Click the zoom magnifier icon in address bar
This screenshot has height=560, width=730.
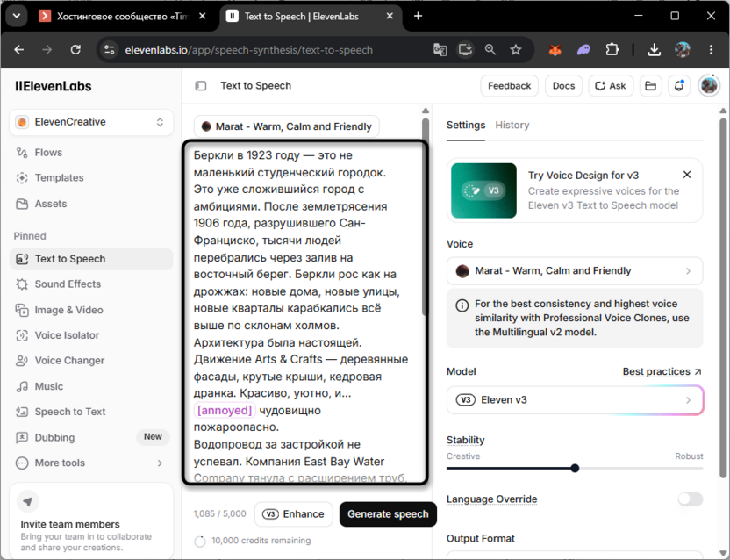point(490,49)
